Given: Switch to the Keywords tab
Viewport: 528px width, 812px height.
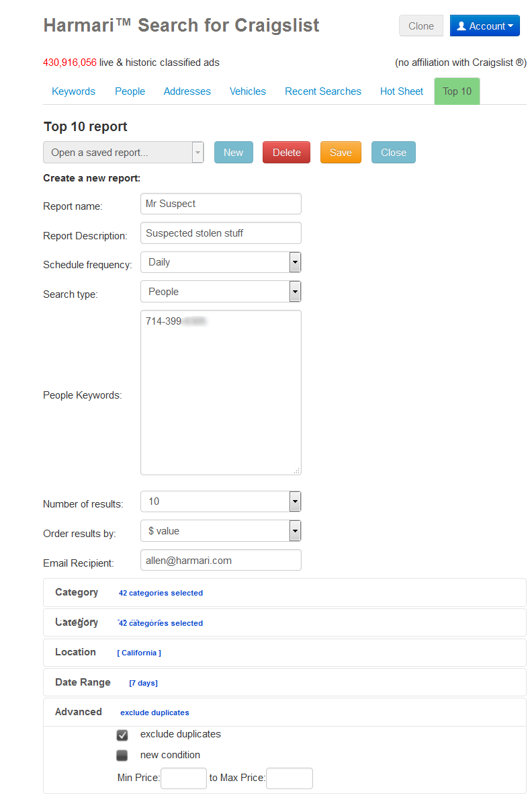Looking at the screenshot, I should click(x=74, y=91).
